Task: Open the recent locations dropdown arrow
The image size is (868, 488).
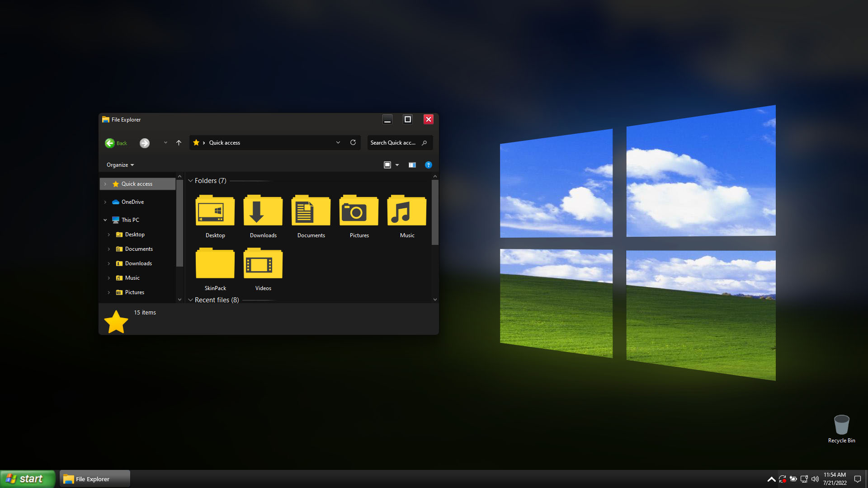Action: [x=165, y=143]
